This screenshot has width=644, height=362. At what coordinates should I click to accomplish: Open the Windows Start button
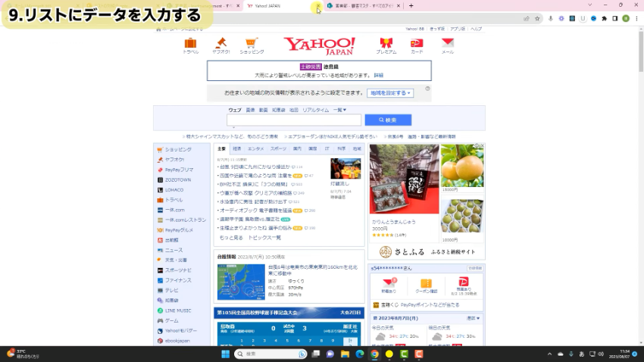pyautogui.click(x=225, y=354)
